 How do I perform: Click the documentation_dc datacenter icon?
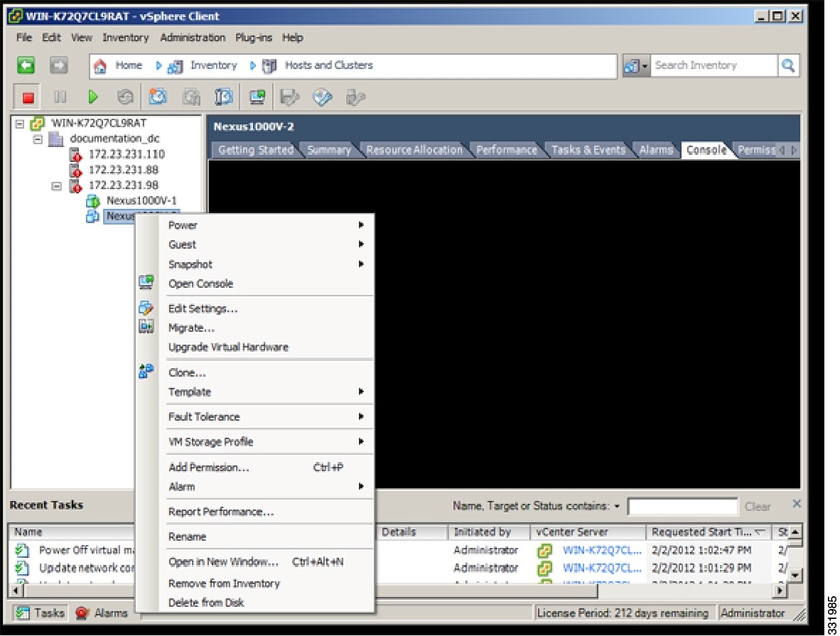tap(55, 139)
